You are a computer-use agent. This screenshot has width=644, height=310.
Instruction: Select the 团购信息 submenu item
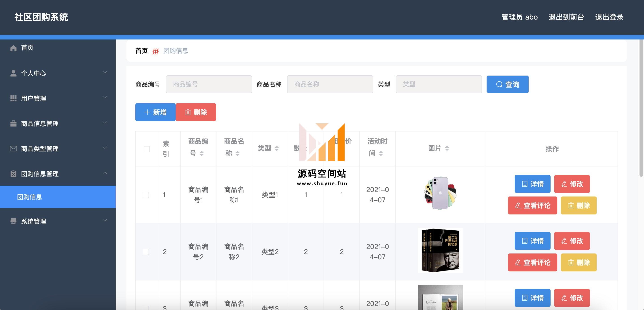point(58,197)
